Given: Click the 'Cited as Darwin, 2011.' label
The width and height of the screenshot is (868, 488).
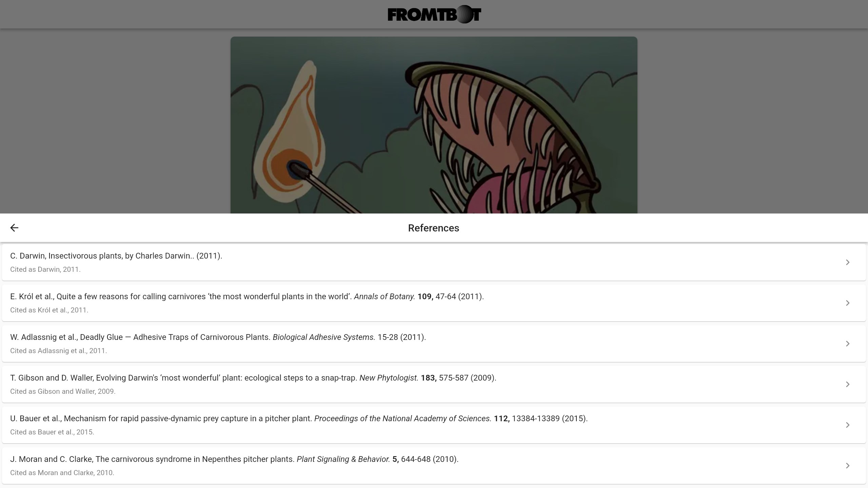Looking at the screenshot, I should tap(45, 269).
